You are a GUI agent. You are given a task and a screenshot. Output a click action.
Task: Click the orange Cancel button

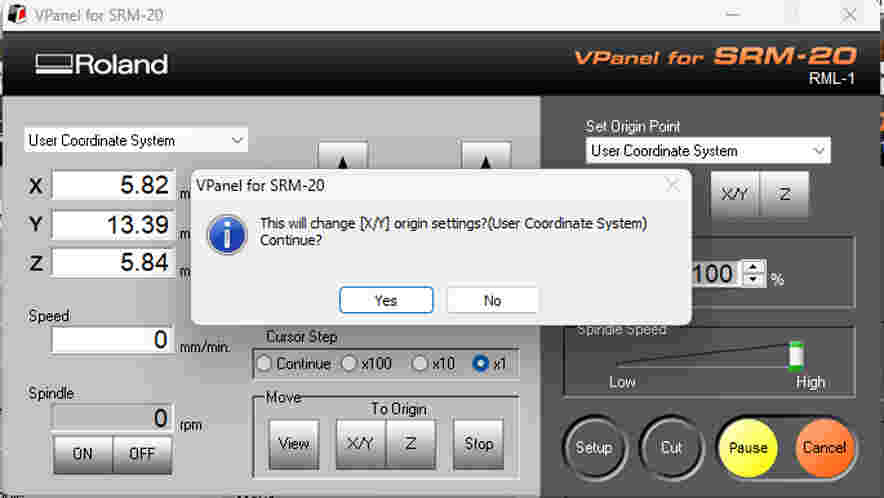pos(824,448)
